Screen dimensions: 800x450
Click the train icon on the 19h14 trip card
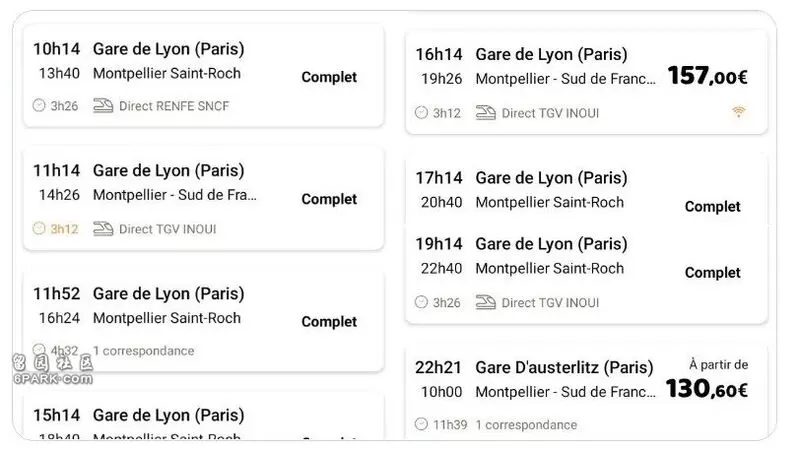point(486,303)
